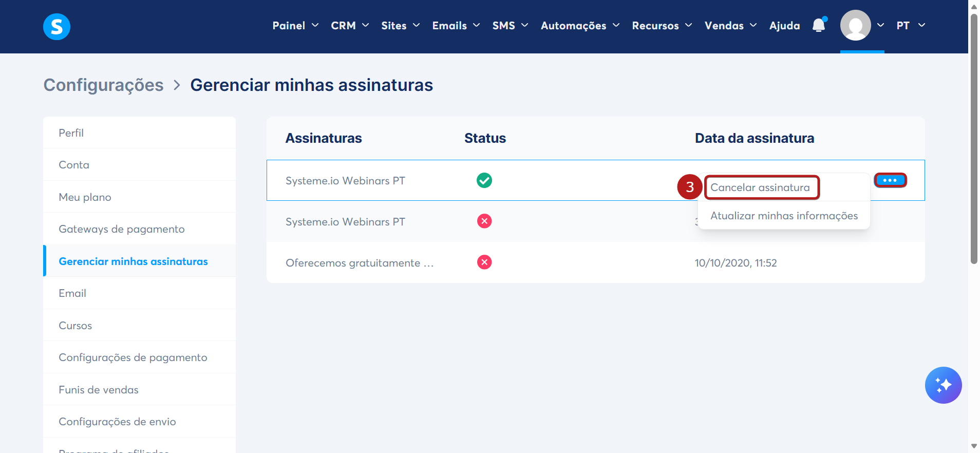Go to Perfil settings
Viewport: 980px width, 453px height.
click(x=139, y=133)
